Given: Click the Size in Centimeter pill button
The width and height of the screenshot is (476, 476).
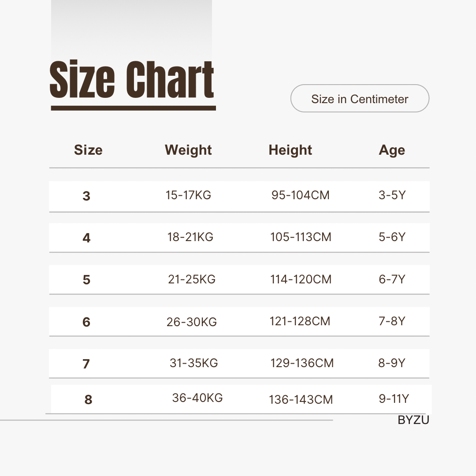Looking at the screenshot, I should 360,98.
